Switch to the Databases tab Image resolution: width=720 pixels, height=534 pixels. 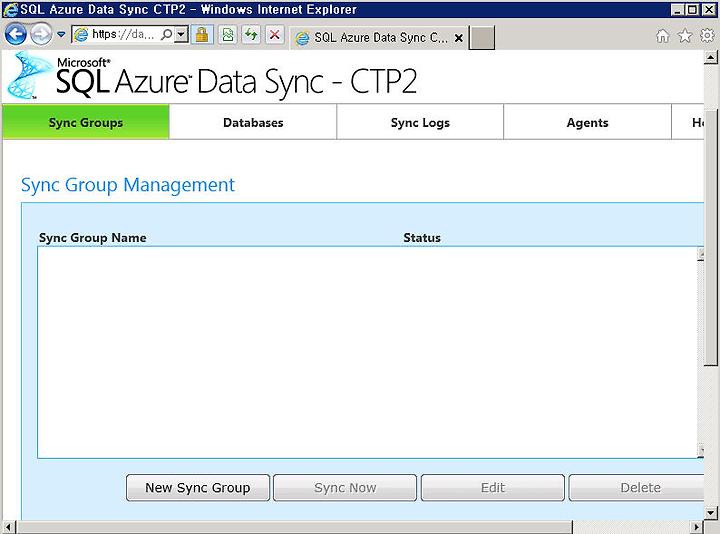point(253,122)
